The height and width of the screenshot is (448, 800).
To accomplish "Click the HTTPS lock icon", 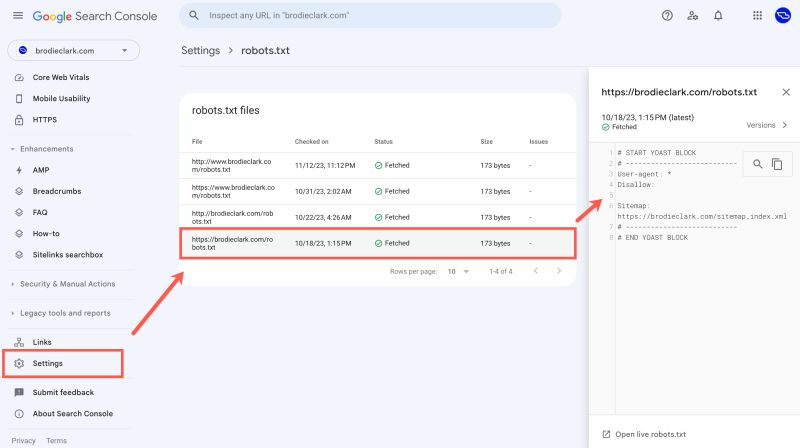I will tap(19, 120).
